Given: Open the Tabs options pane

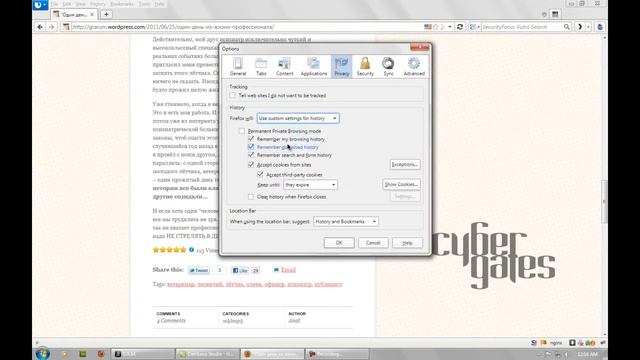Looking at the screenshot, I should click(x=261, y=67).
